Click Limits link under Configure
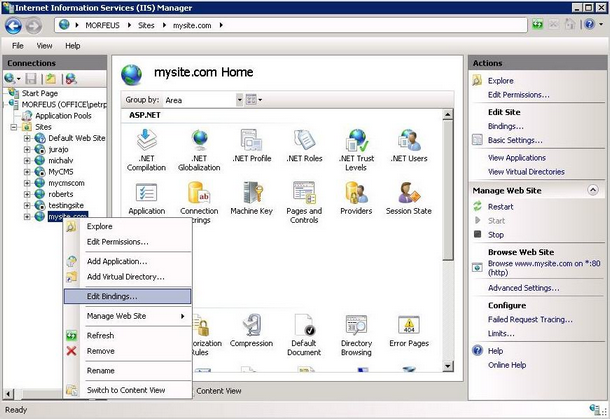Viewport: 610px width, 419px height. [501, 334]
